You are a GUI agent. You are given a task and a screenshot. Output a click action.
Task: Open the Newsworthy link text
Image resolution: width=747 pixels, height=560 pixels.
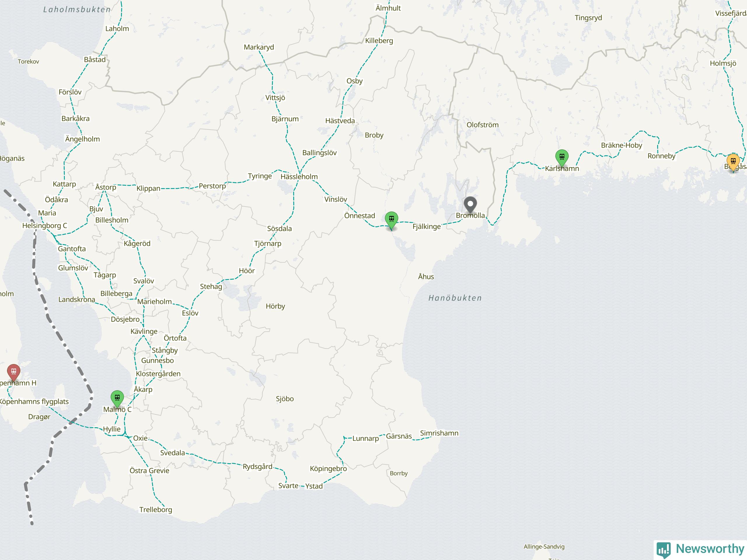710,549
